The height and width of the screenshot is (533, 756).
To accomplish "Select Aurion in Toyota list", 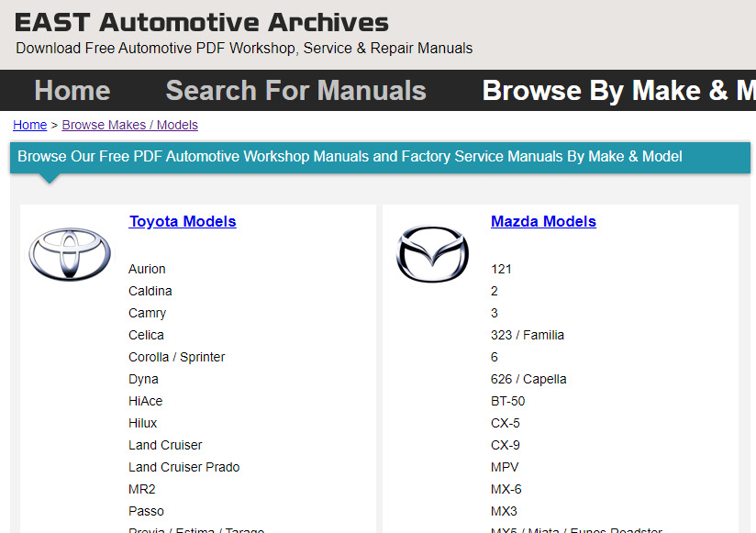I will click(147, 269).
